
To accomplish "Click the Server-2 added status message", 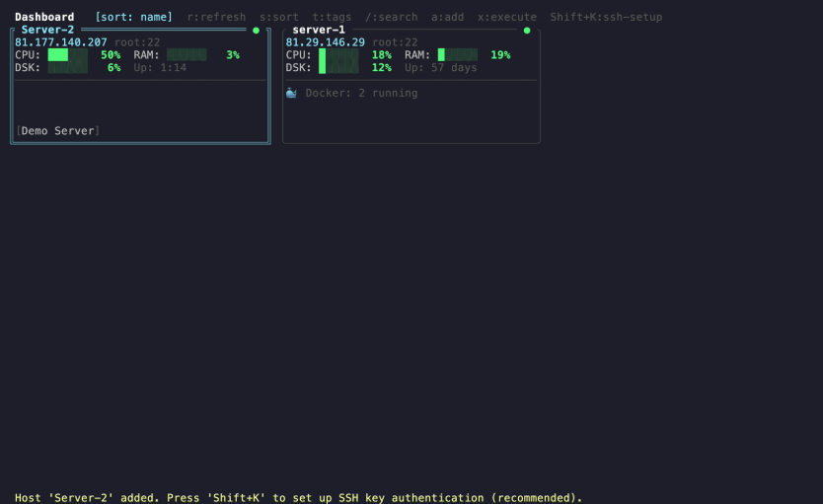I will [x=298, y=498].
